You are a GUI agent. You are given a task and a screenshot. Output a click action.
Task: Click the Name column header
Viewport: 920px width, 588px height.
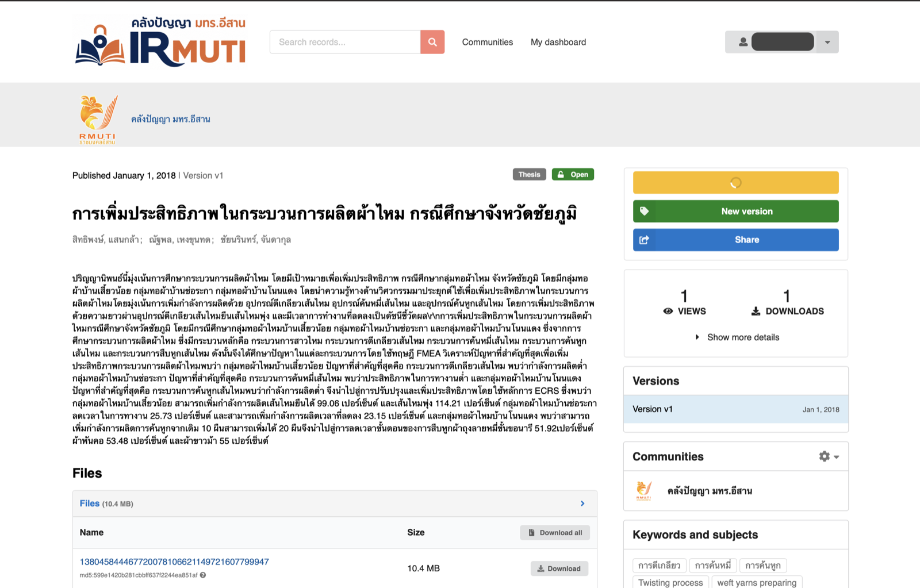pos(91,532)
